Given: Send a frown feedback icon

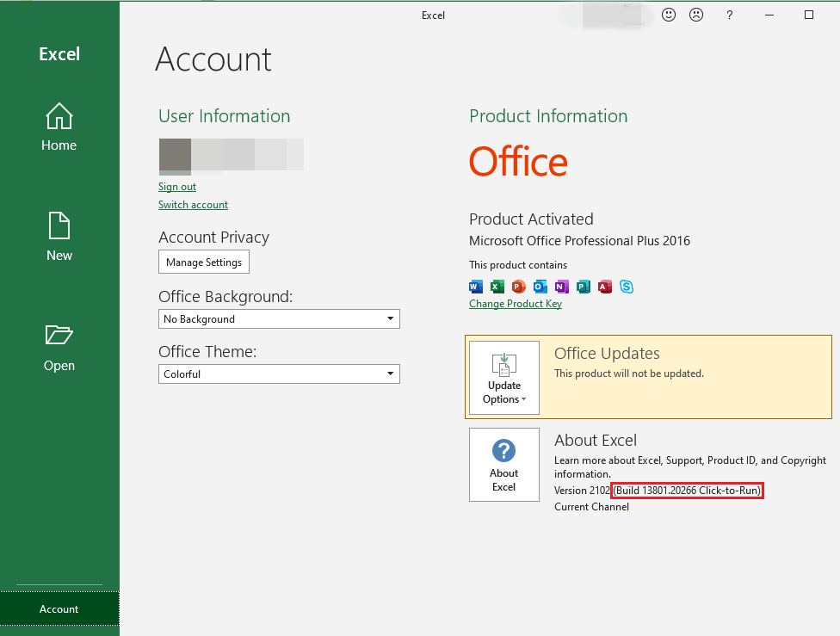Looking at the screenshot, I should [696, 15].
